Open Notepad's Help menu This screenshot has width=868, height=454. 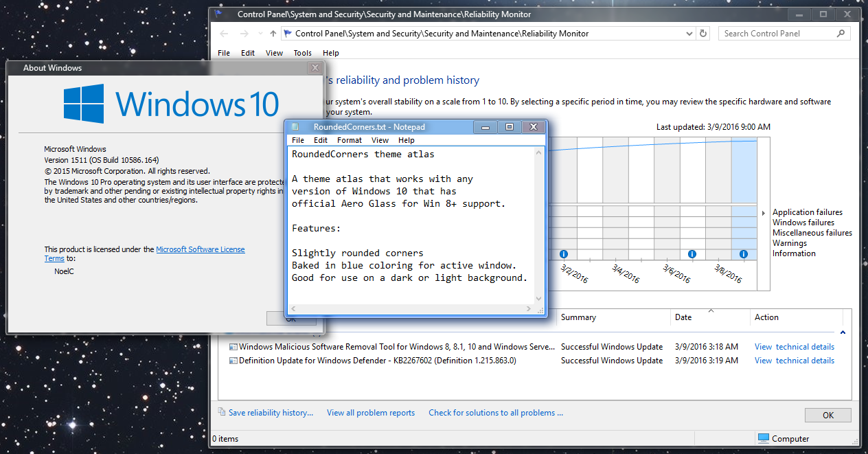407,140
